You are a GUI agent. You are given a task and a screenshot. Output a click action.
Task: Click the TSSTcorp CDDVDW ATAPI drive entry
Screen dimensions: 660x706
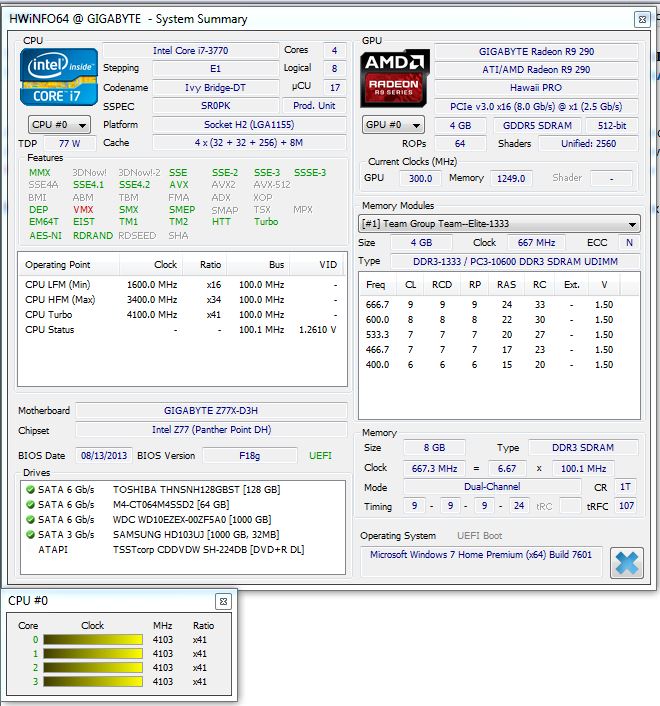point(208,550)
